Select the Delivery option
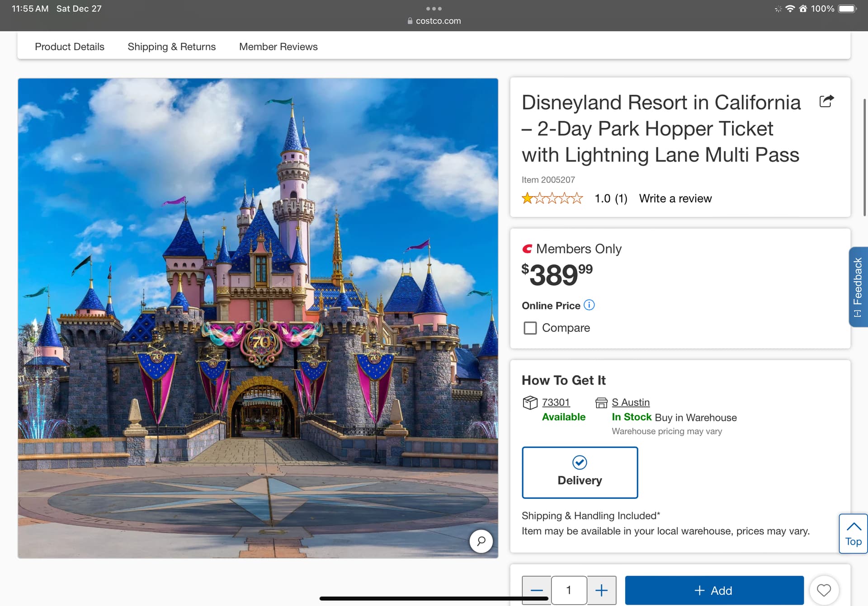This screenshot has width=868, height=606. (580, 473)
